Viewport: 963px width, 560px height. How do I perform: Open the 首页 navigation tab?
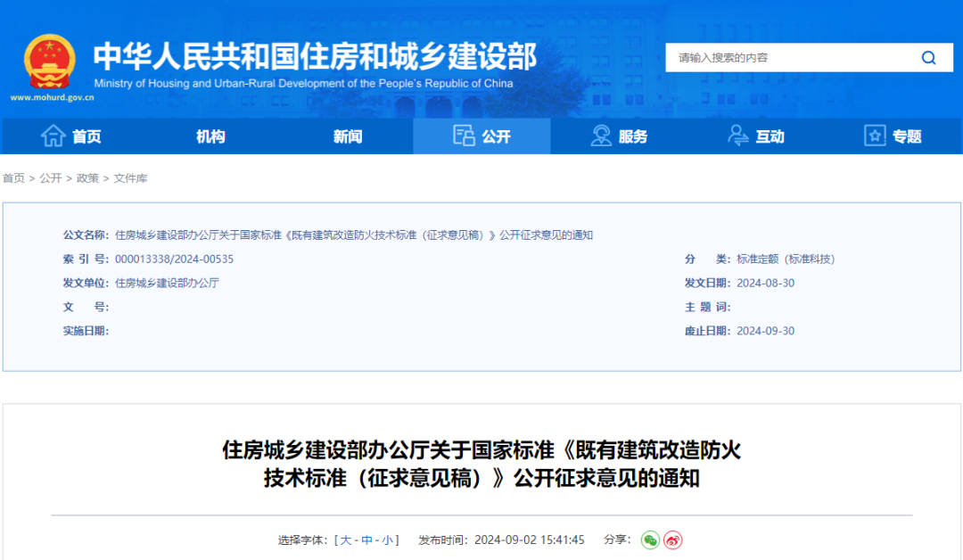[x=71, y=136]
